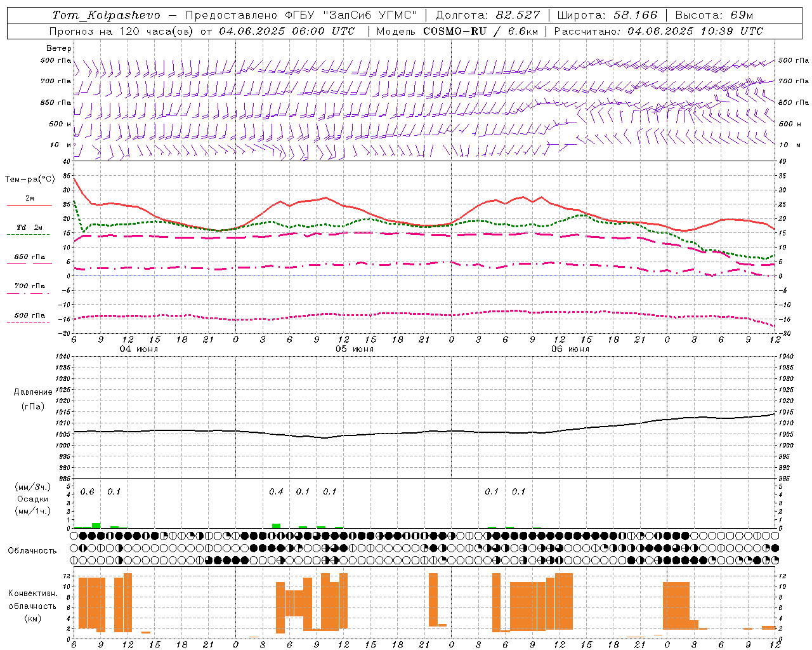Click the 500 гПа temperature legend dotted line
The height and width of the screenshot is (650, 812).
click(x=29, y=322)
